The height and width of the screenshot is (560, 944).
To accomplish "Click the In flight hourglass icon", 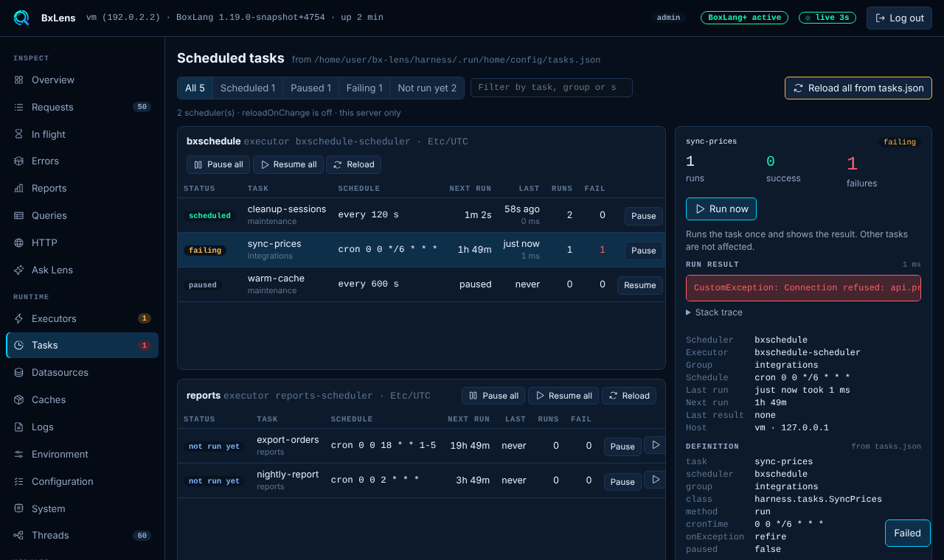I will click(x=18, y=134).
